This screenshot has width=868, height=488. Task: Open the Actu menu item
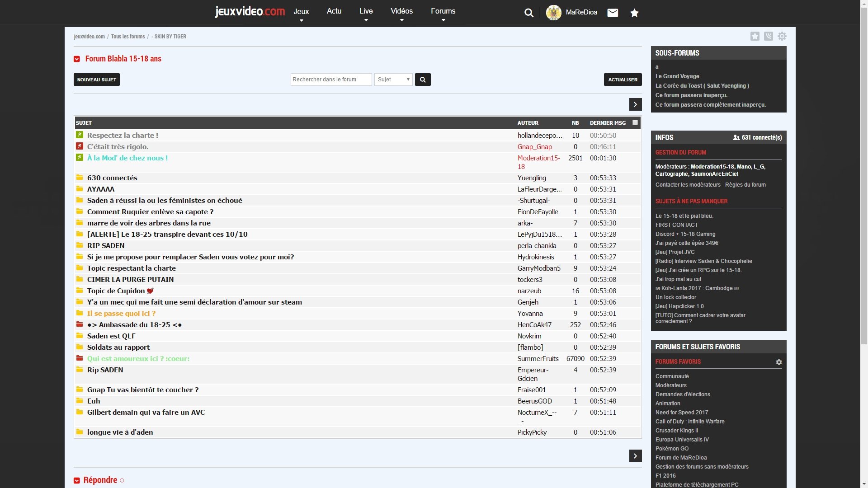point(334,11)
